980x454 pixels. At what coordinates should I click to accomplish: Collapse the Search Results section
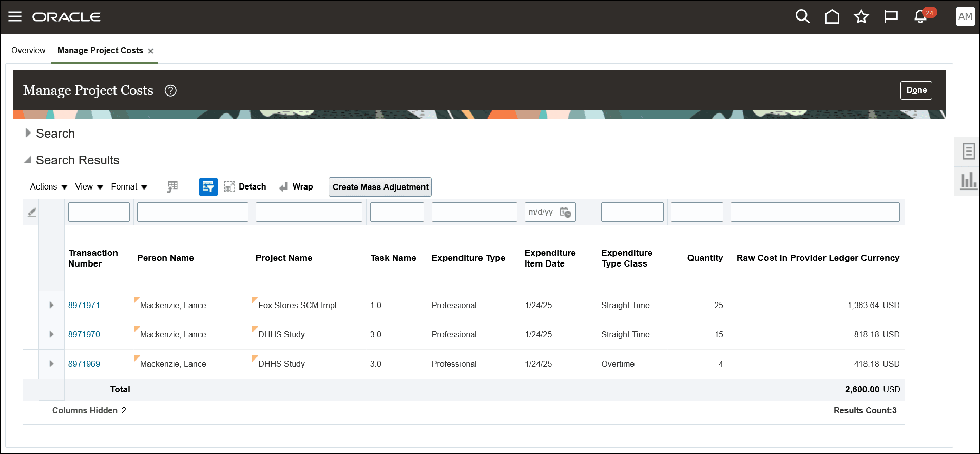28,160
